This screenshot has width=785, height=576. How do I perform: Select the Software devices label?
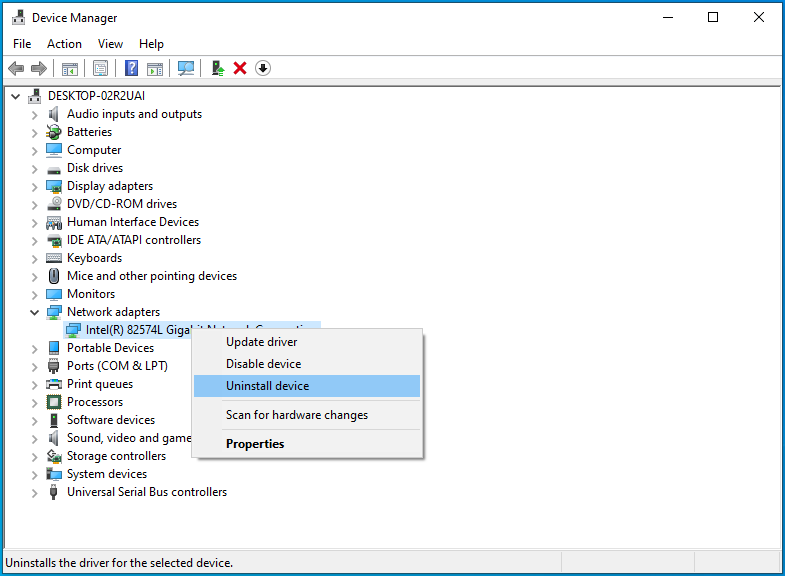click(x=111, y=420)
